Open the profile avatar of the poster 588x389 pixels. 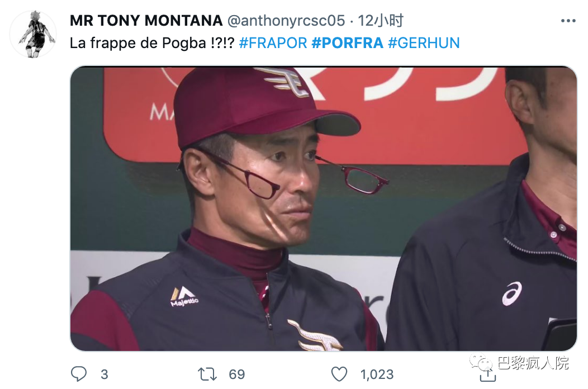pyautogui.click(x=34, y=34)
